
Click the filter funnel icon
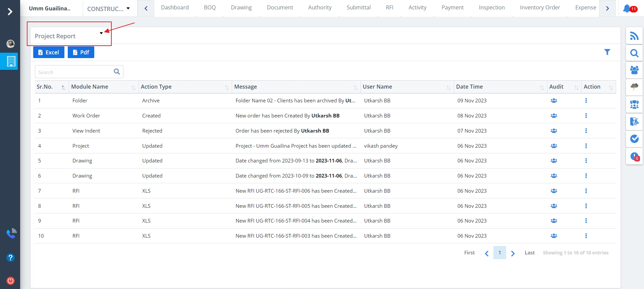tap(607, 52)
